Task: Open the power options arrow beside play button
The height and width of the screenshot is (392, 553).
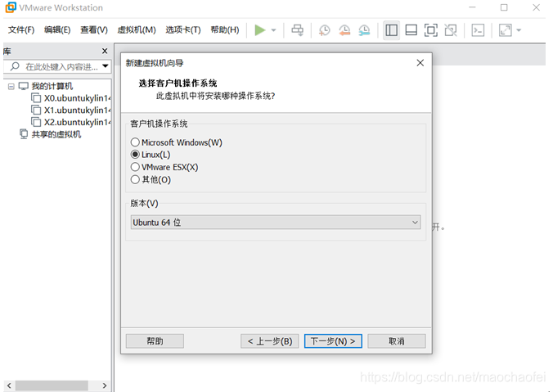Action: pyautogui.click(x=274, y=30)
